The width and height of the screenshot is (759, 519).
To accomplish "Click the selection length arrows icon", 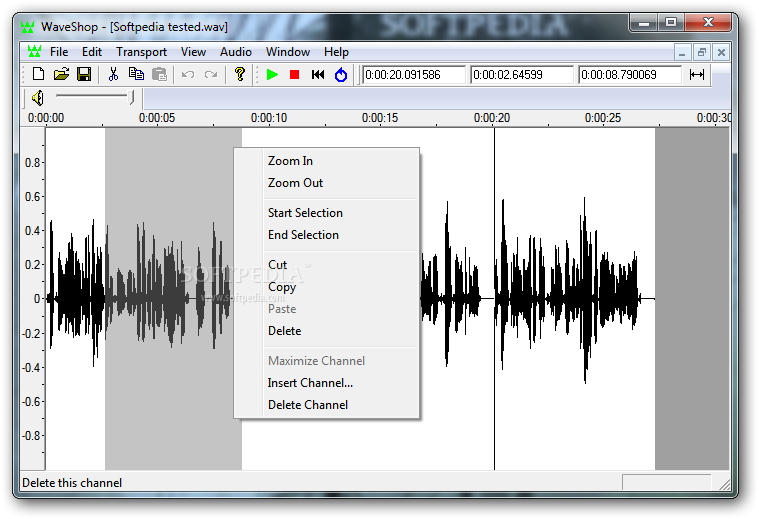I will tap(697, 75).
